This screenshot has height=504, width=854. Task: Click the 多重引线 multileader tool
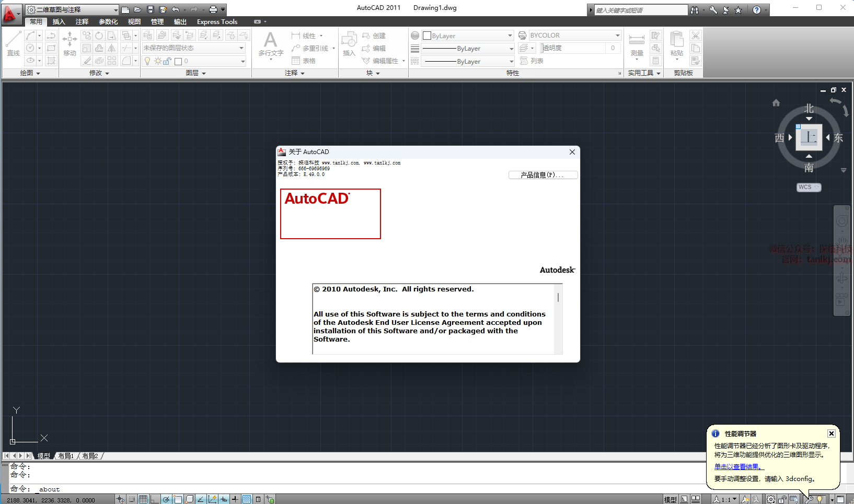[310, 48]
